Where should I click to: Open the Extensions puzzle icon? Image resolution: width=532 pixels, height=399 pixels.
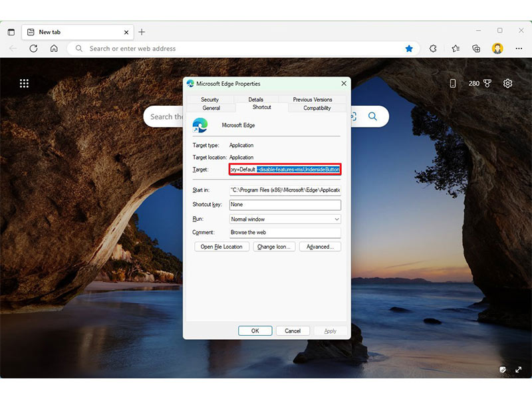tap(433, 49)
